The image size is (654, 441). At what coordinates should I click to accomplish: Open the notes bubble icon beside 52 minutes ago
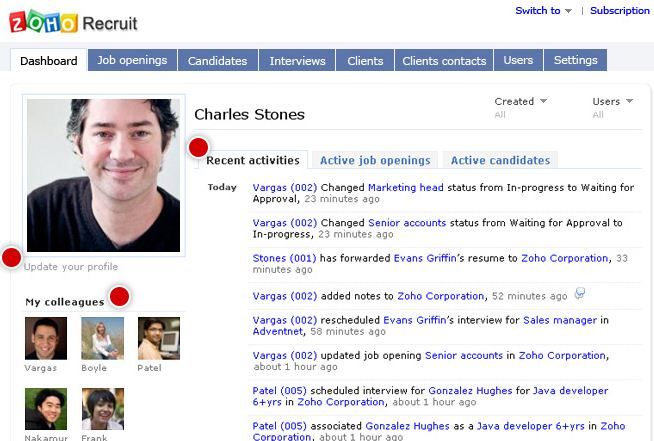pos(580,294)
